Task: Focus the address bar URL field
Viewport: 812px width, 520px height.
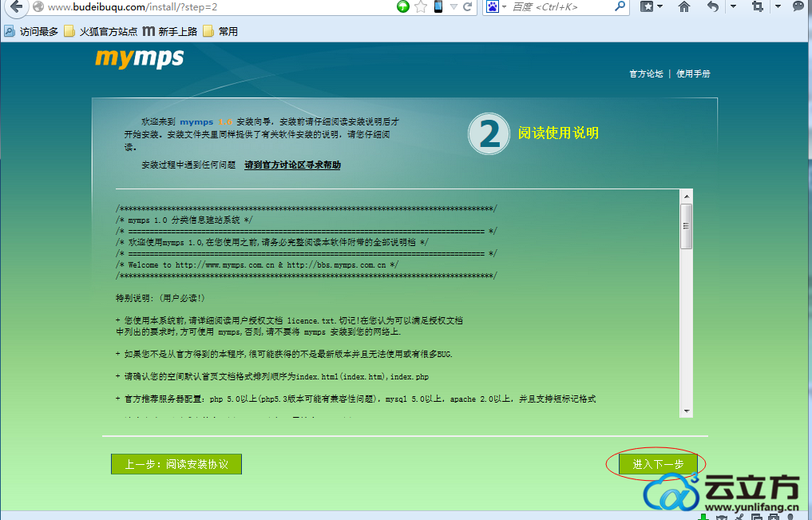Action: [217, 6]
